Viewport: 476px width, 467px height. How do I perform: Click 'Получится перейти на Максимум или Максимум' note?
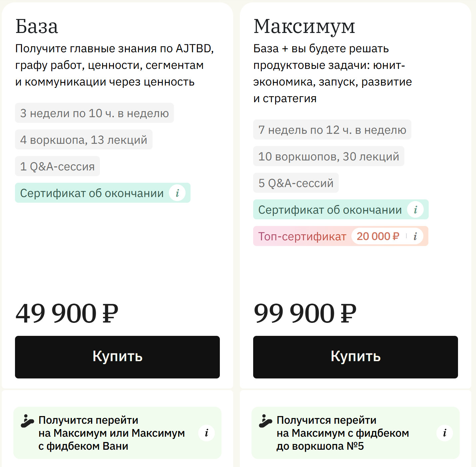[x=111, y=433]
